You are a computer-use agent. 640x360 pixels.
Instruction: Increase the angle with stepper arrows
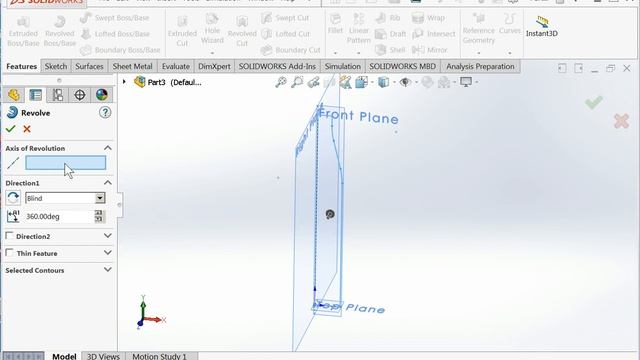point(99,213)
